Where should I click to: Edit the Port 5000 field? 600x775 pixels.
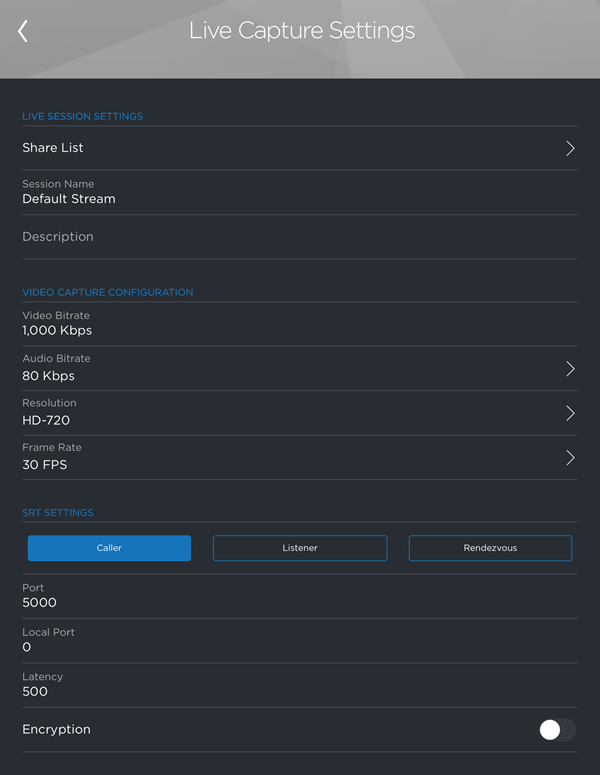(280, 596)
